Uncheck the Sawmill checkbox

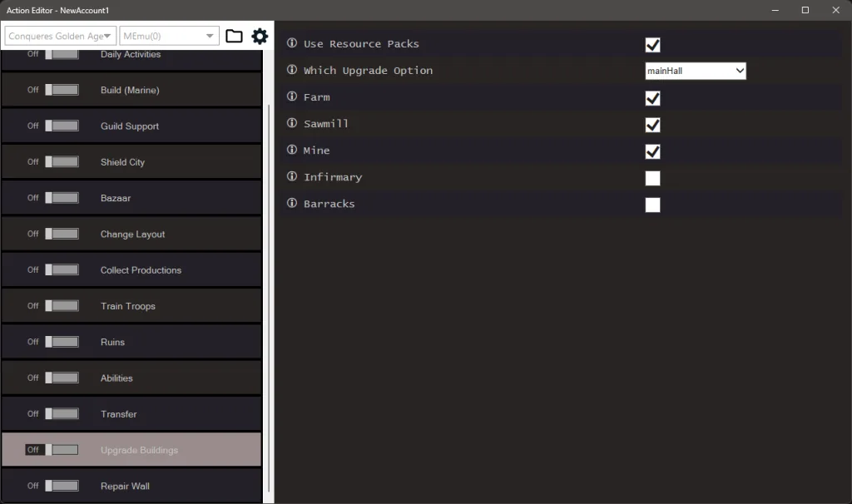(x=652, y=125)
